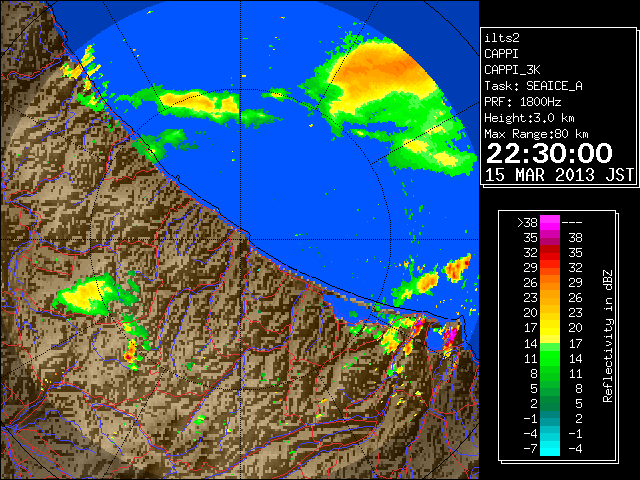Select the '---' legend label

(x=572, y=222)
